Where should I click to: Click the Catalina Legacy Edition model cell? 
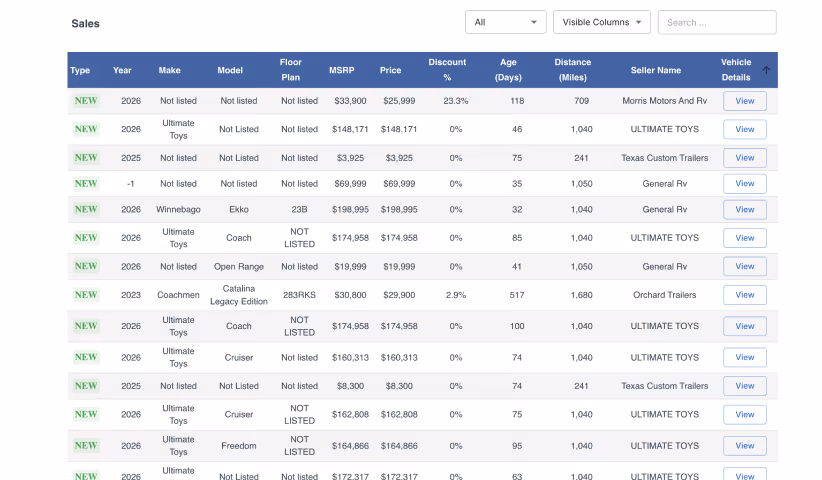[x=239, y=295]
